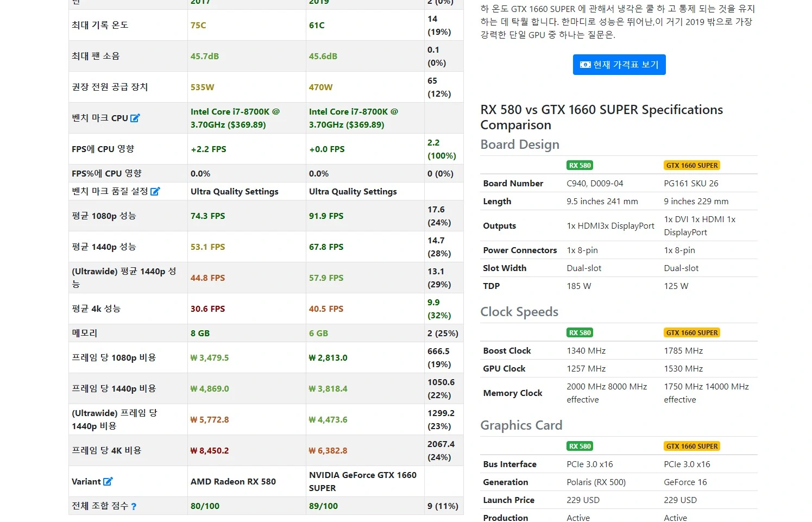The width and height of the screenshot is (812, 522).
Task: Click the 1785 MHz boost clock value
Action: (x=683, y=350)
